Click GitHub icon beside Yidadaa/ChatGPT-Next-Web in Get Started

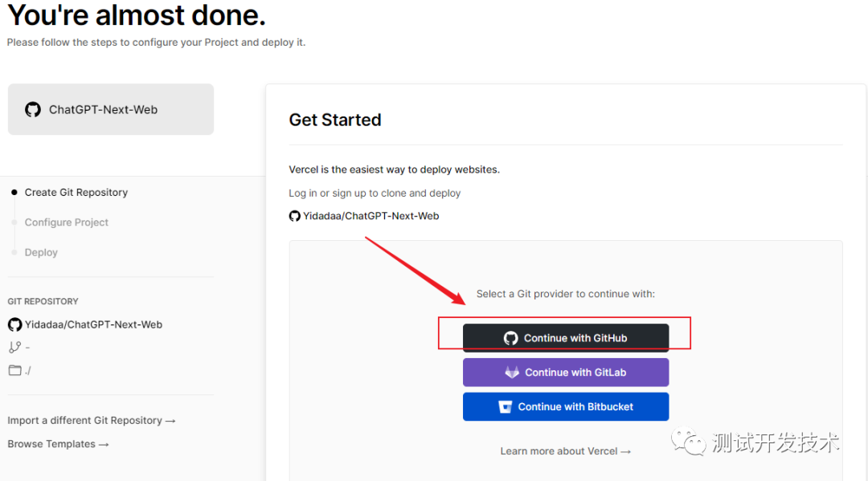coord(295,216)
